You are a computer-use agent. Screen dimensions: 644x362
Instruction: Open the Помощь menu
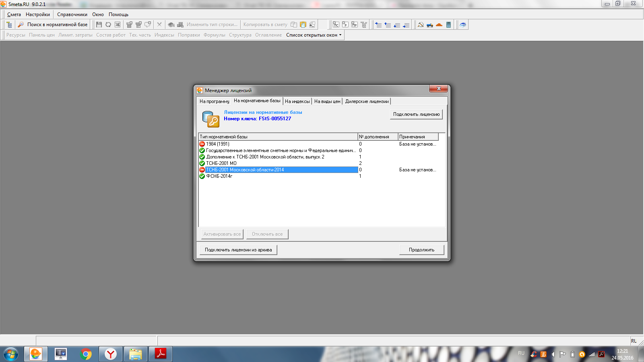tap(118, 14)
